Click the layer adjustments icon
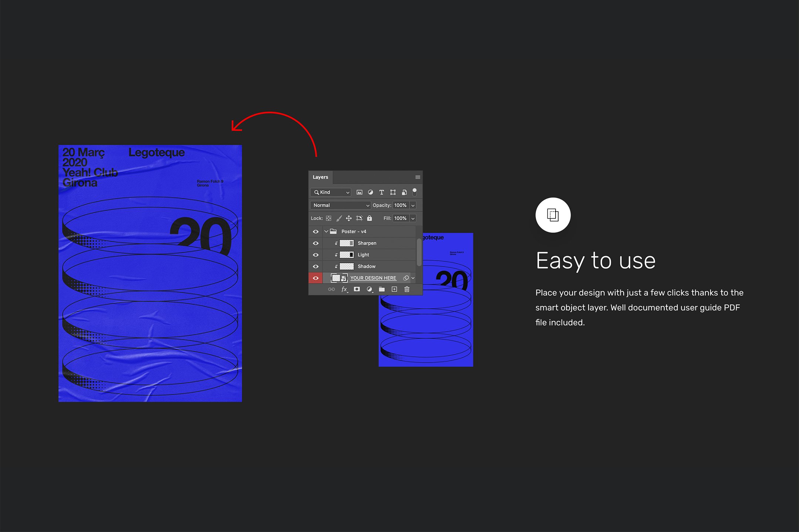This screenshot has width=799, height=532. [x=370, y=290]
